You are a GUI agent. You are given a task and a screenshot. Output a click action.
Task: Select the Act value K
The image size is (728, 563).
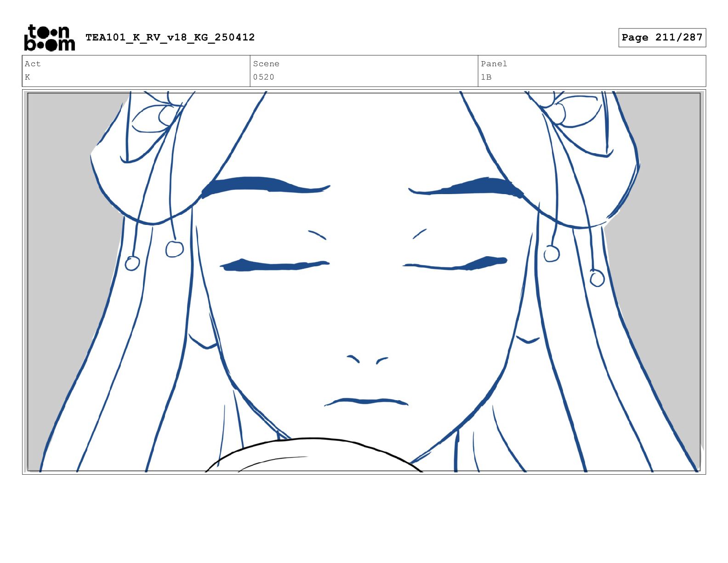point(28,77)
